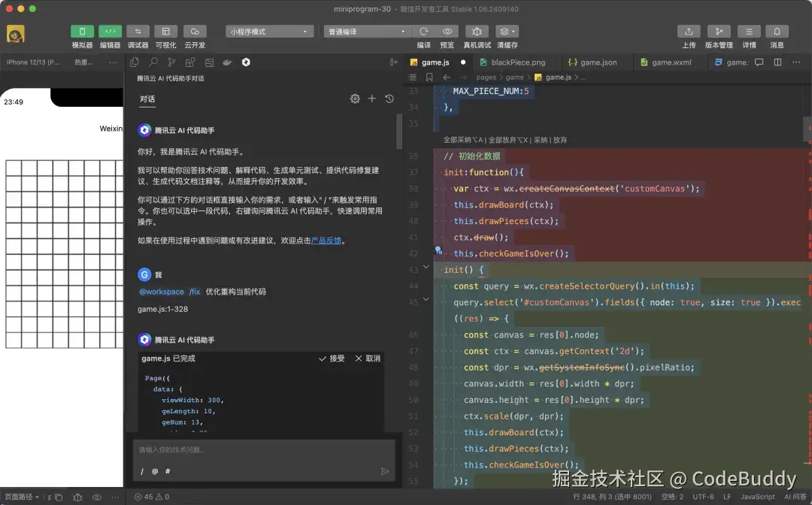This screenshot has width=812, height=505.
Task: Open the 普通编译 compile condition dropdown
Action: pos(366,31)
